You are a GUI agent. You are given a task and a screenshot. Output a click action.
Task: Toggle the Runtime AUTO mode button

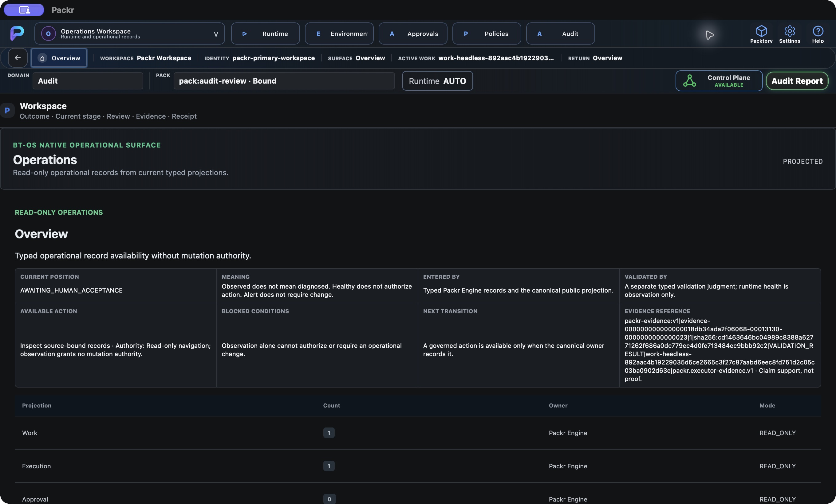(437, 81)
